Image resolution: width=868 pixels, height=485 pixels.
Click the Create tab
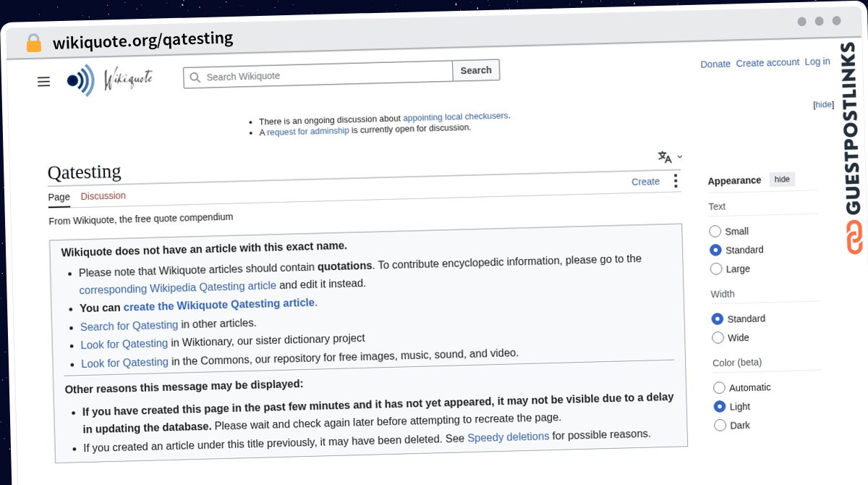[x=645, y=182]
